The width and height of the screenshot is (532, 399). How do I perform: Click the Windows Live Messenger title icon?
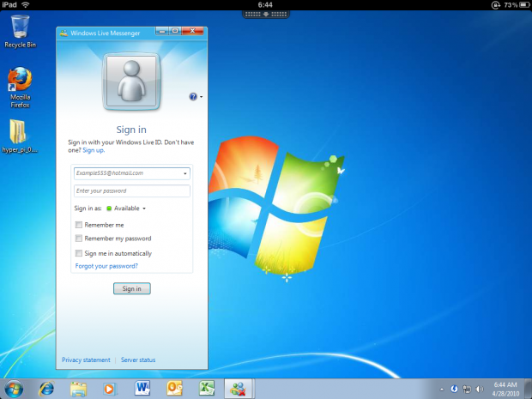click(x=63, y=33)
